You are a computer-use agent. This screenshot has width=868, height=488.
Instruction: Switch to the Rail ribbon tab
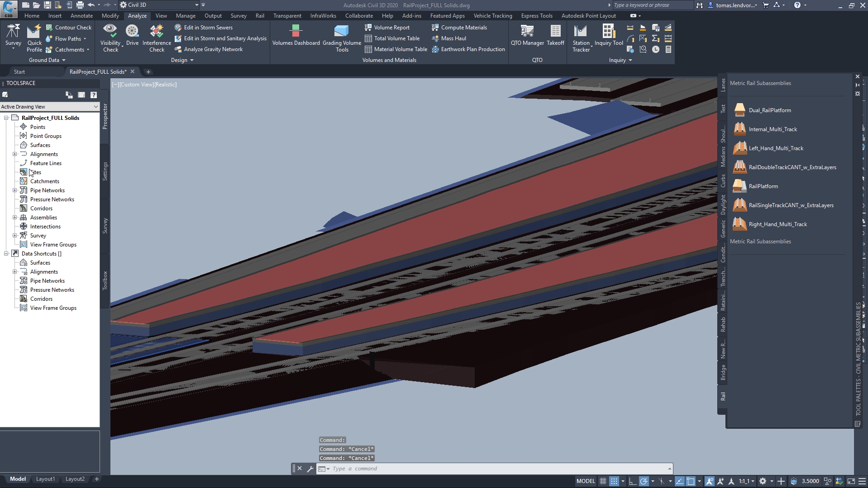[x=259, y=15]
